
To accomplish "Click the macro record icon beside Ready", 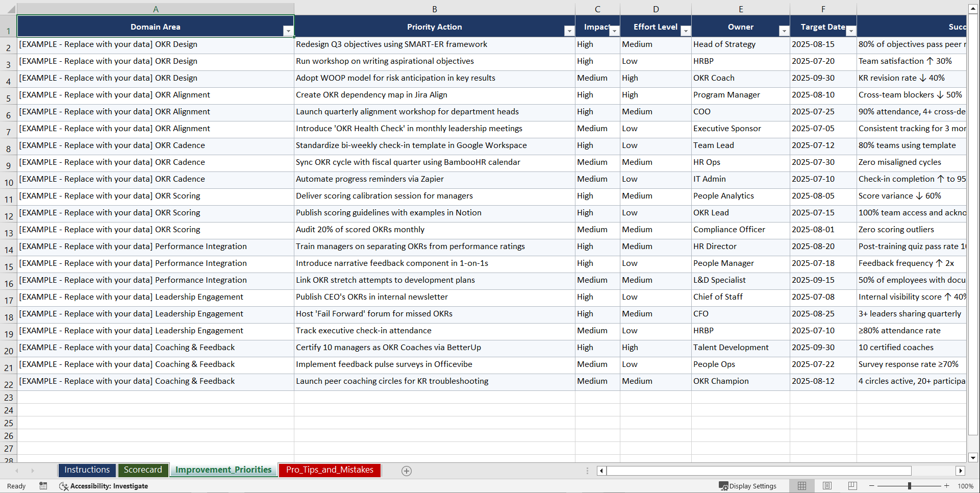I will click(43, 486).
